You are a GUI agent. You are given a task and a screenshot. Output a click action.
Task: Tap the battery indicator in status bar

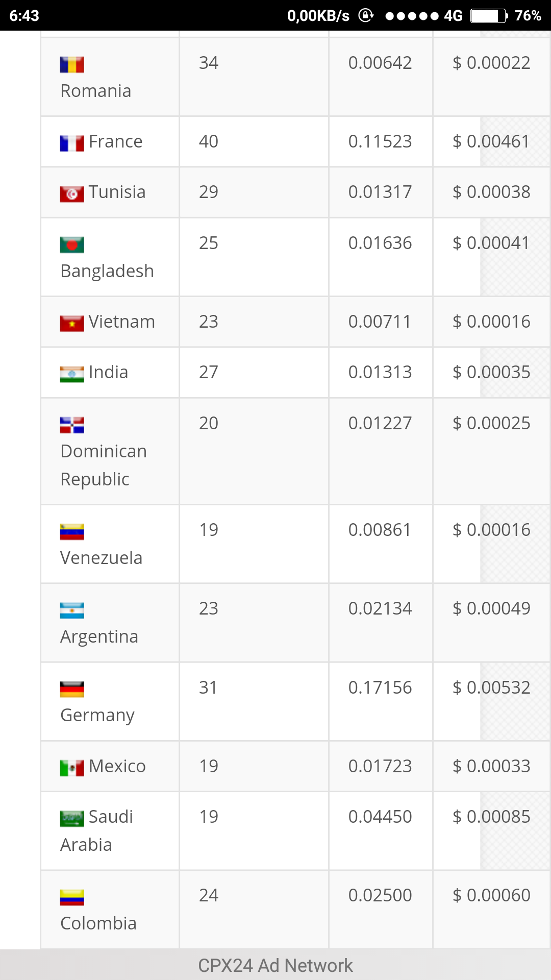tap(489, 16)
